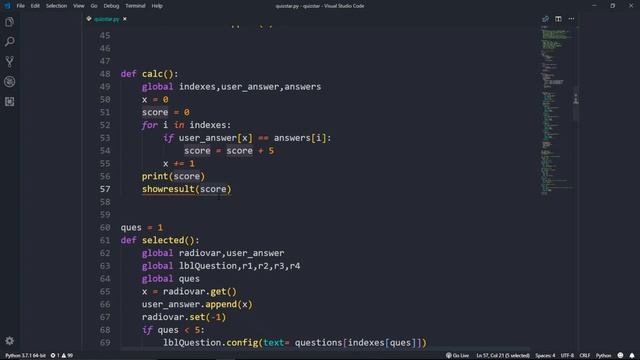Open the Debug menu

tap(111, 6)
